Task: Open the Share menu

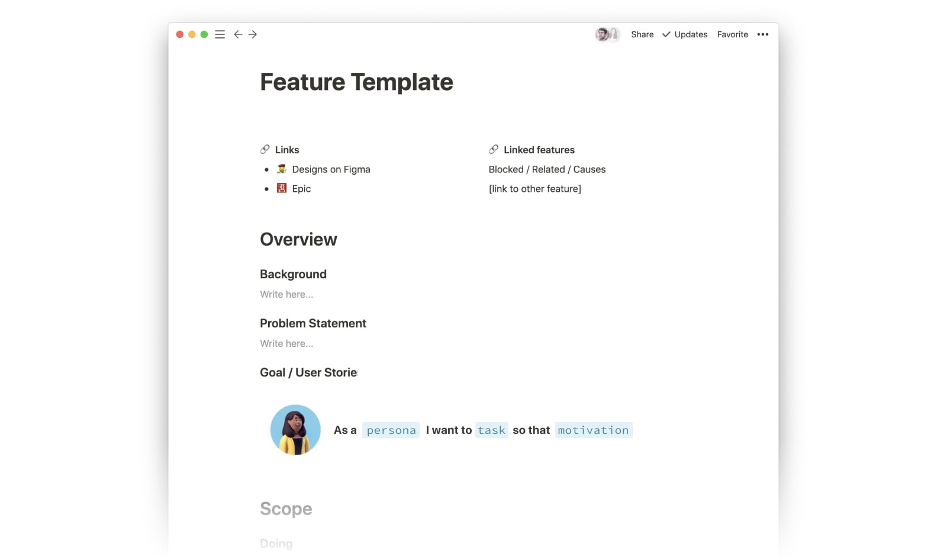Action: click(642, 34)
